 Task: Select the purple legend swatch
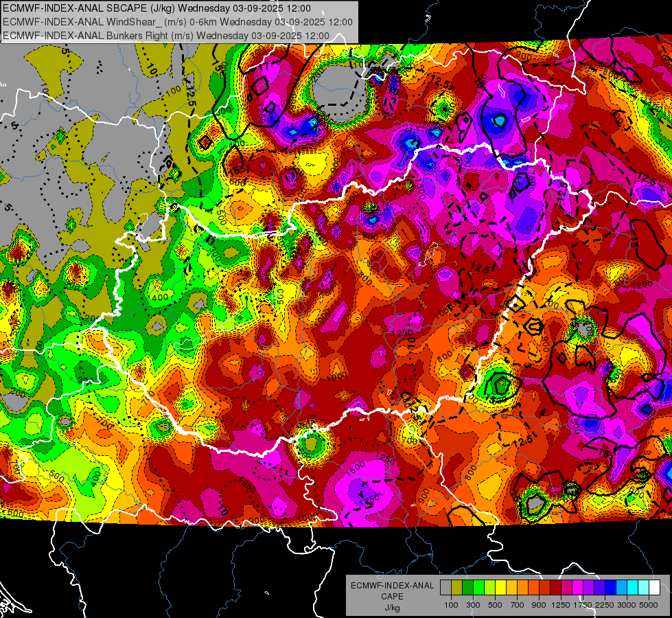[588, 588]
